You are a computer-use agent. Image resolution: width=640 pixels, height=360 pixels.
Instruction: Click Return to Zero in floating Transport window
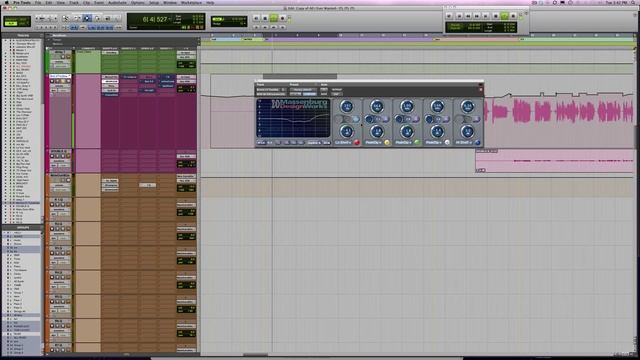[x=460, y=16]
